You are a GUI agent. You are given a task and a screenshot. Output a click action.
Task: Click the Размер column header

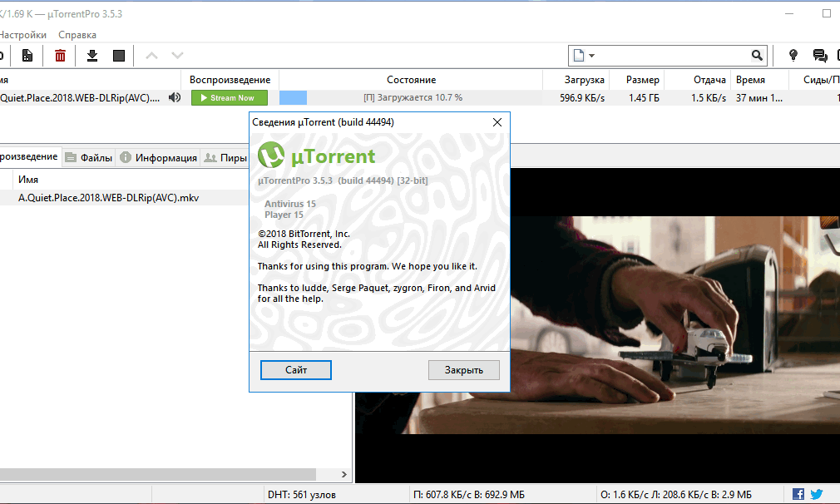coord(637,80)
